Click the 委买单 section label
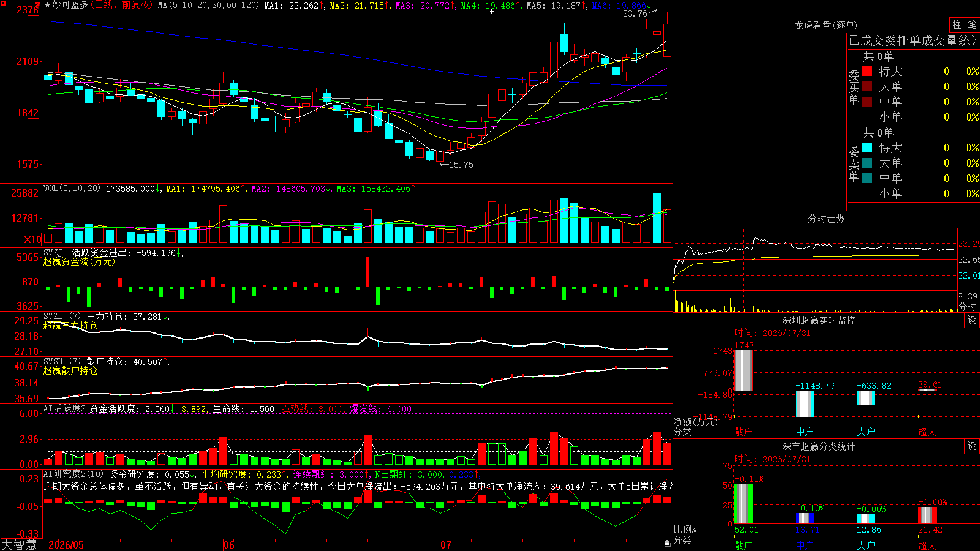This screenshot has width=980, height=551. (x=854, y=87)
